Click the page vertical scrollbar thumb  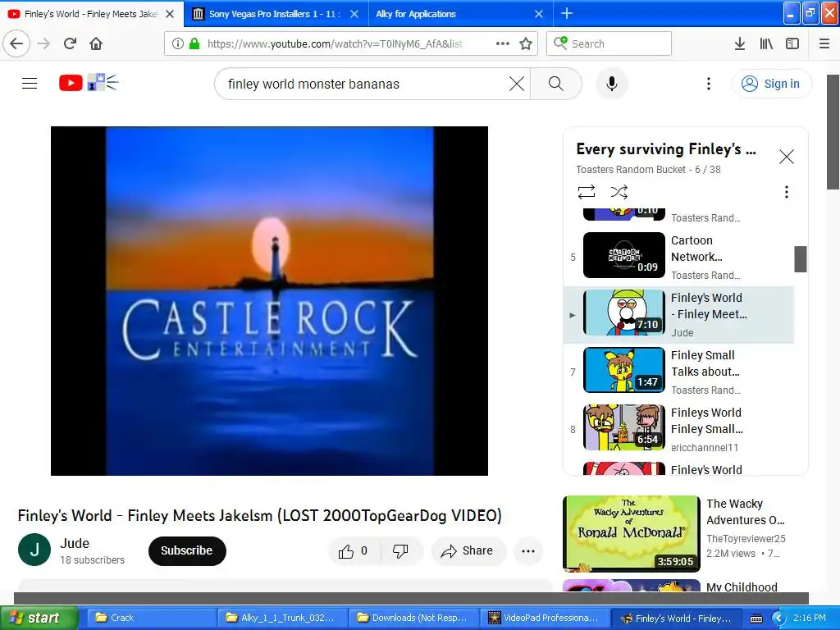click(833, 132)
